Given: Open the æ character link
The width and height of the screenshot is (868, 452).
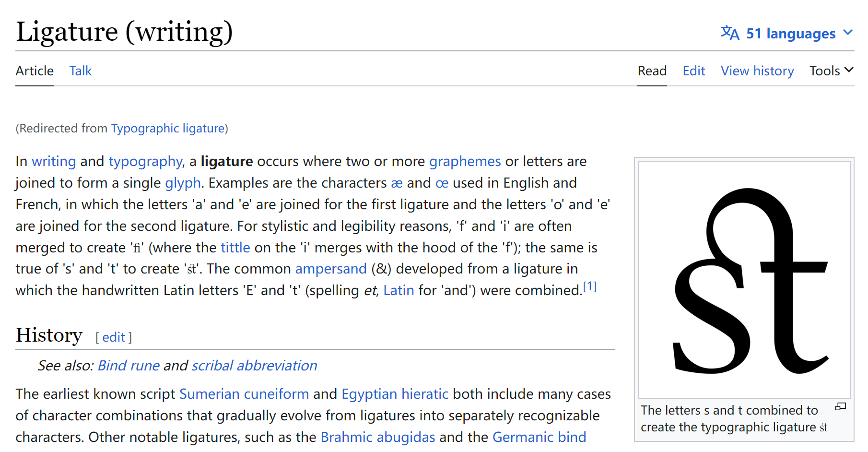Looking at the screenshot, I should (x=397, y=183).
